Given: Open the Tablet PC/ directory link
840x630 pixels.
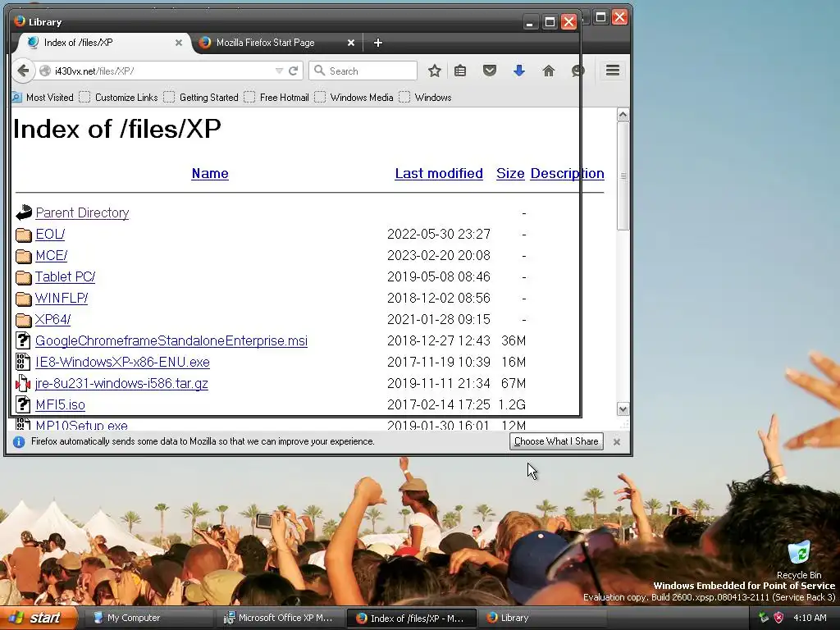Looking at the screenshot, I should pyautogui.click(x=66, y=277).
